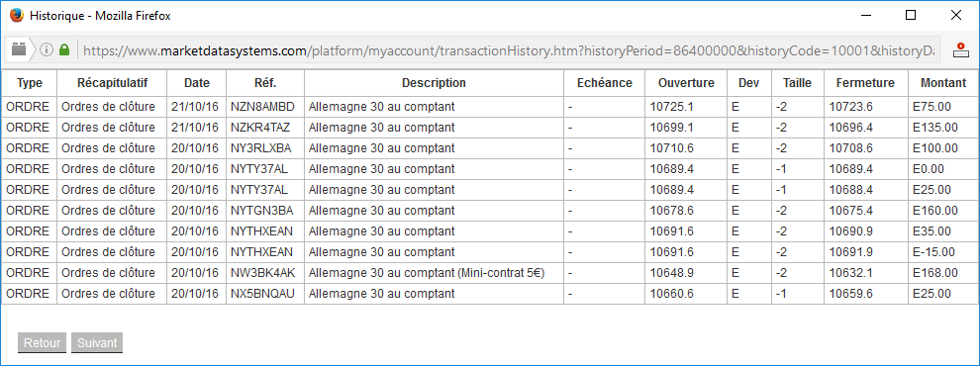Screen dimensions: 980x366
Task: Click opening price 10725.1
Action: point(672,107)
